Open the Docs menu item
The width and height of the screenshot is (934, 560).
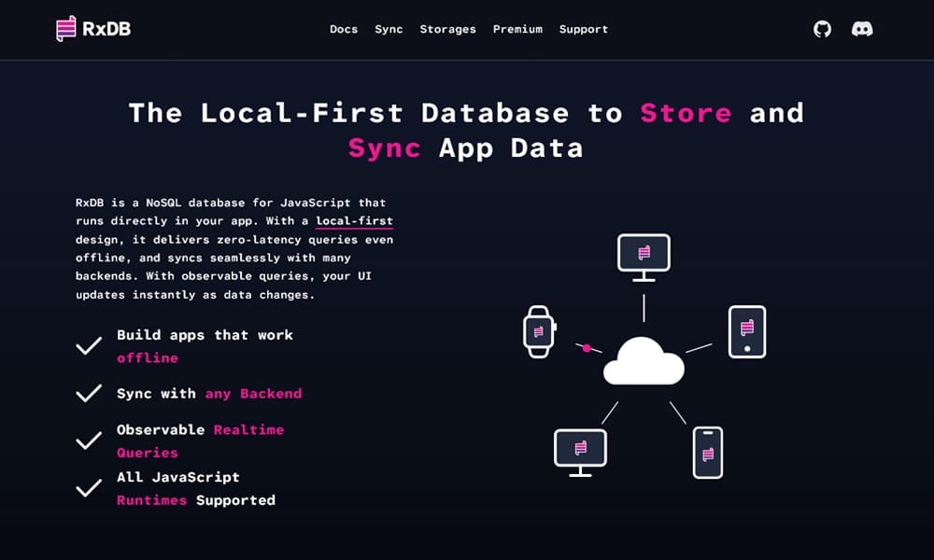(344, 29)
